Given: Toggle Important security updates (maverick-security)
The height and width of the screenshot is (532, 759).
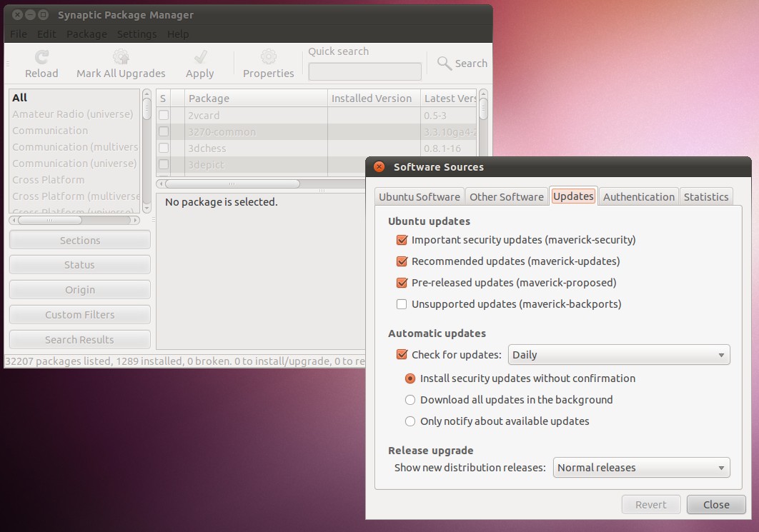Looking at the screenshot, I should pos(402,240).
